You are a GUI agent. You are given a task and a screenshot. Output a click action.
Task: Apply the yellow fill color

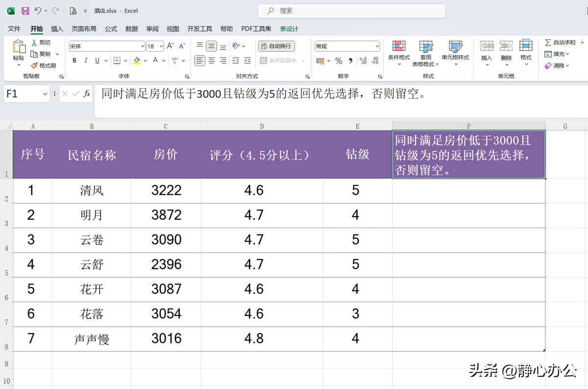coord(137,60)
